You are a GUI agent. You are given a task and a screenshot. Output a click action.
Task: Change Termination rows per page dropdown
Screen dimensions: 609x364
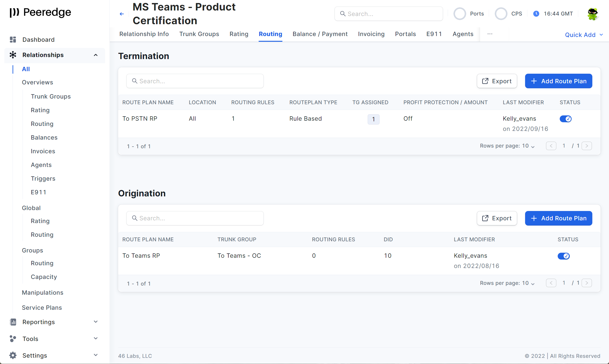[x=528, y=146]
